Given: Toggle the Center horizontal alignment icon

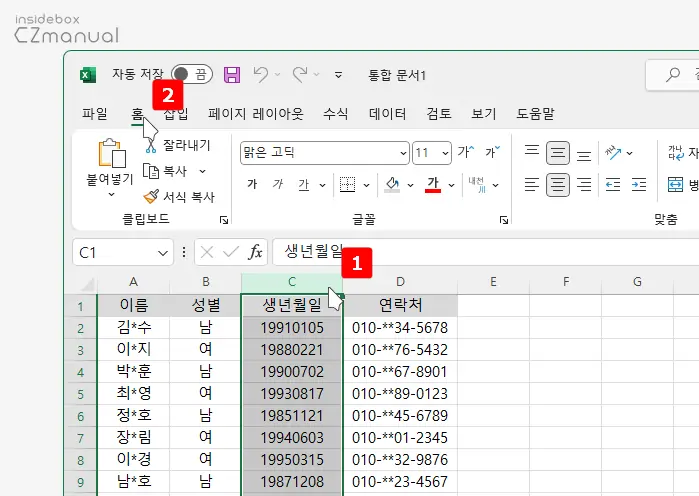Looking at the screenshot, I should (x=558, y=184).
